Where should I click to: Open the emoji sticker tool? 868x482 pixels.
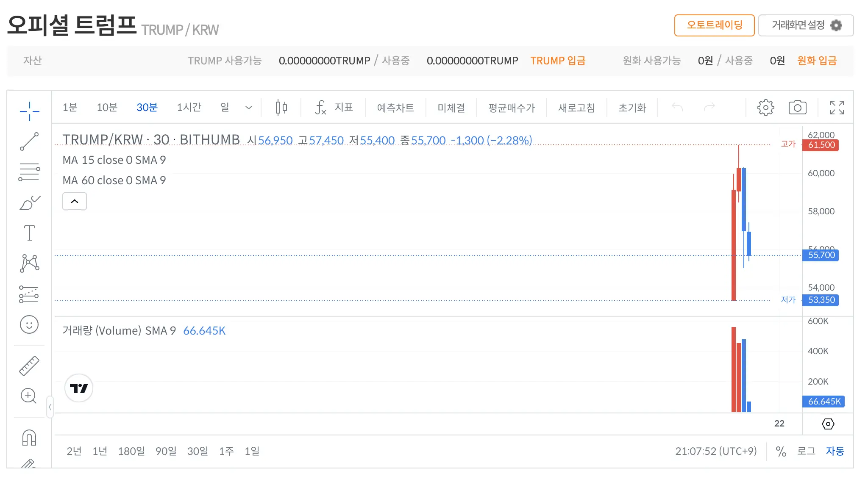point(29,325)
